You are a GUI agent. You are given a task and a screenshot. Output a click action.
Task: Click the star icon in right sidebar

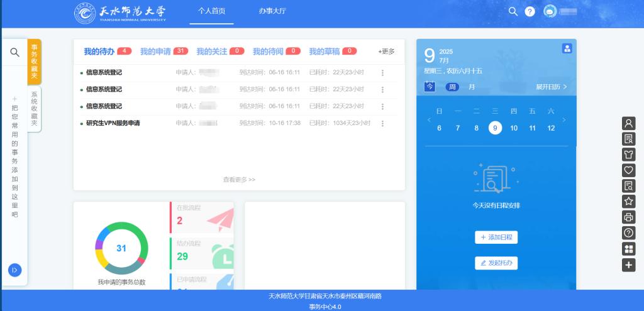point(628,201)
